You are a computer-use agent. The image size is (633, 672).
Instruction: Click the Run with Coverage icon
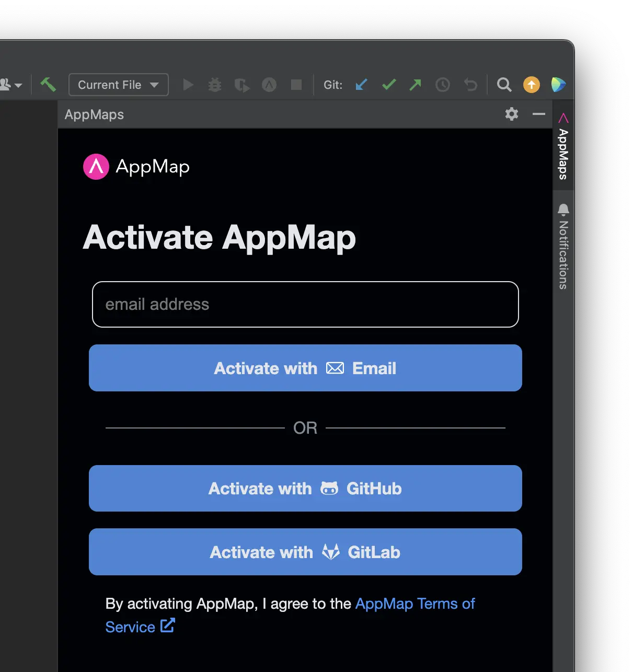tap(242, 85)
